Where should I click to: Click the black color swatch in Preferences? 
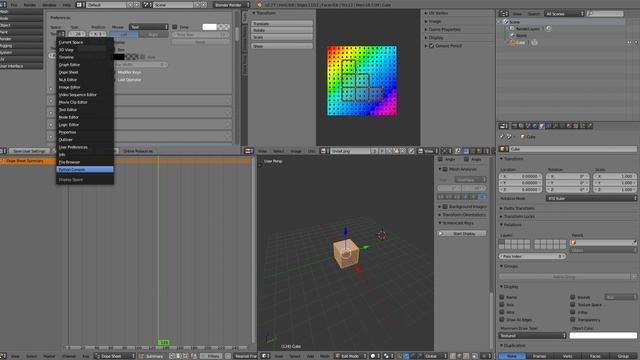(x=118, y=57)
